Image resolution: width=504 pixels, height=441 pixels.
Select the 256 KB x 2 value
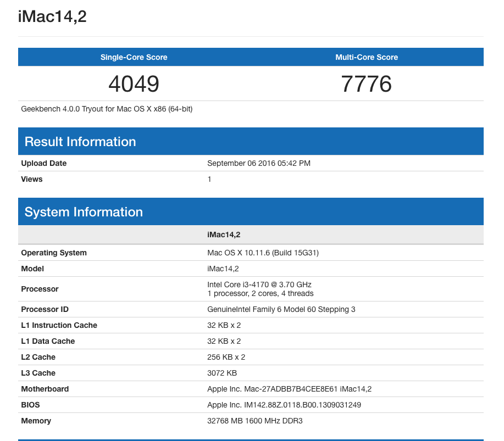[x=226, y=357]
